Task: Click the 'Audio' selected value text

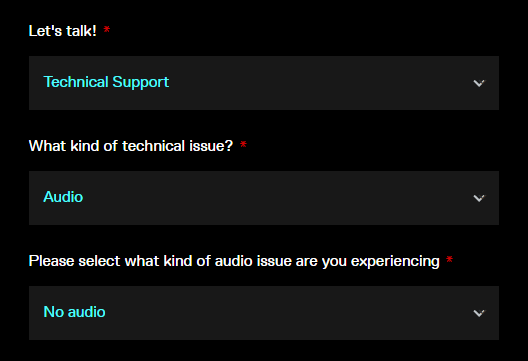Action: [x=63, y=197]
